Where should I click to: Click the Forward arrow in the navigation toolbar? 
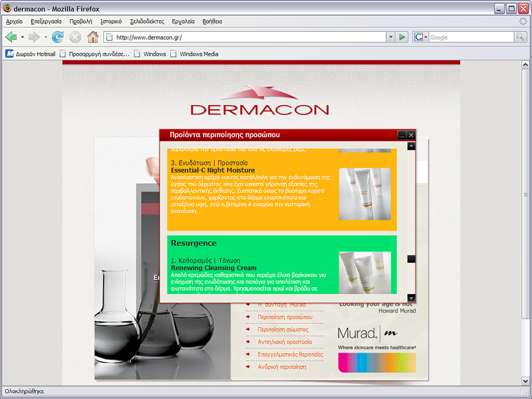point(34,37)
